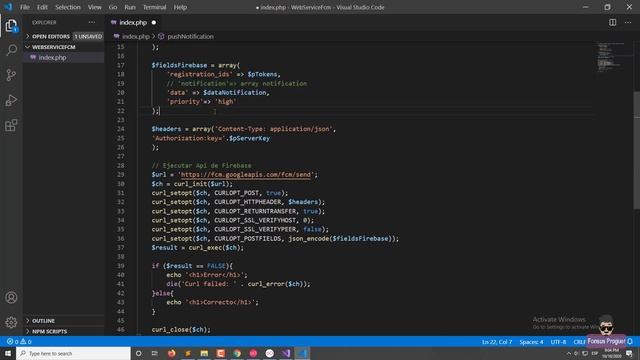
Task: Open the Extensions view
Action: [11, 125]
